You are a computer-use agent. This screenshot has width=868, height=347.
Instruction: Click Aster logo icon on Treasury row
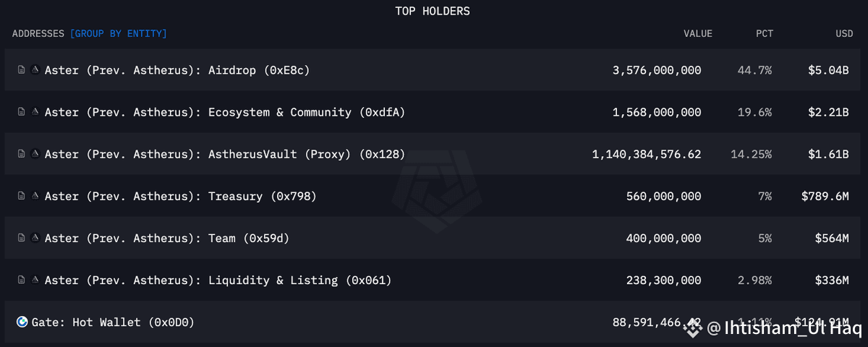click(35, 196)
